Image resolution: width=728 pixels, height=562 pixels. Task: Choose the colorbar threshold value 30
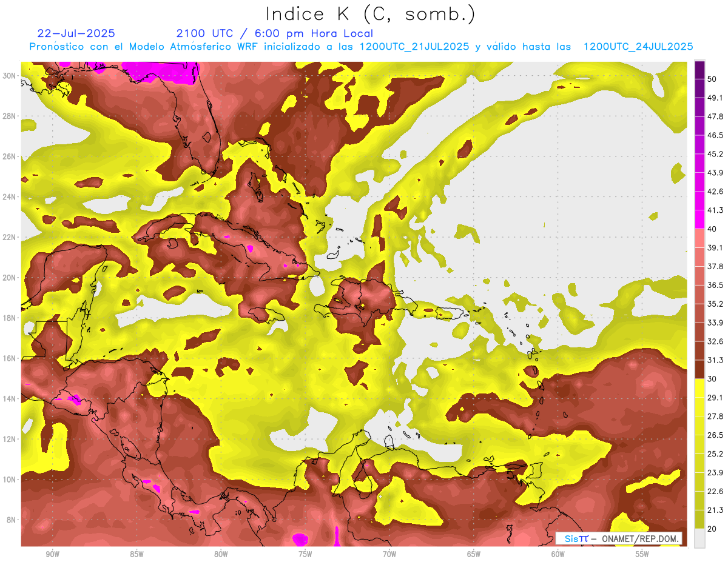(712, 379)
